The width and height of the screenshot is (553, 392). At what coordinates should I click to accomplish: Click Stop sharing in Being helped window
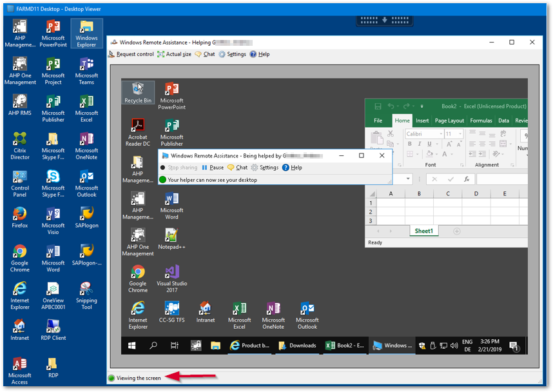coord(179,168)
